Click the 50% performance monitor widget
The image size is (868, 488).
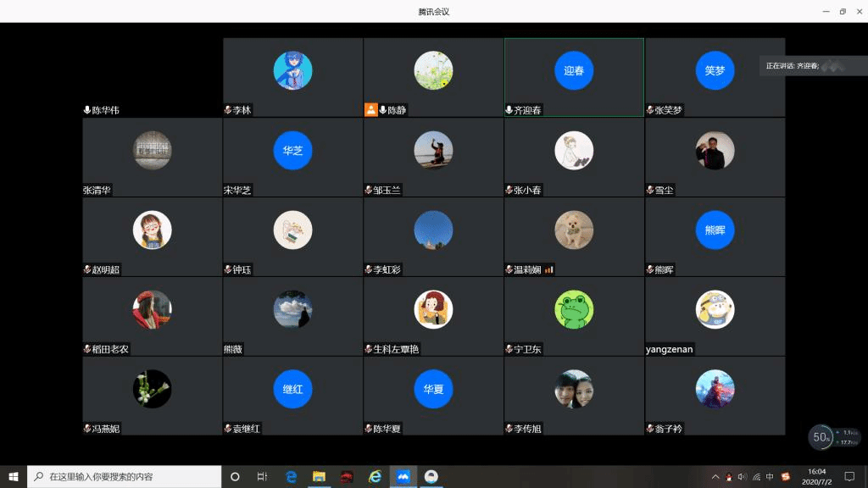click(x=821, y=437)
